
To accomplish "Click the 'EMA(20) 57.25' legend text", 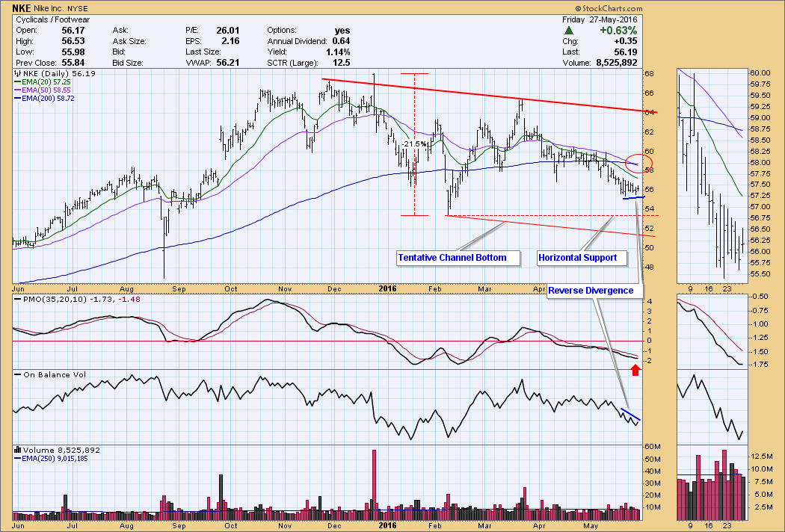I will [46, 81].
